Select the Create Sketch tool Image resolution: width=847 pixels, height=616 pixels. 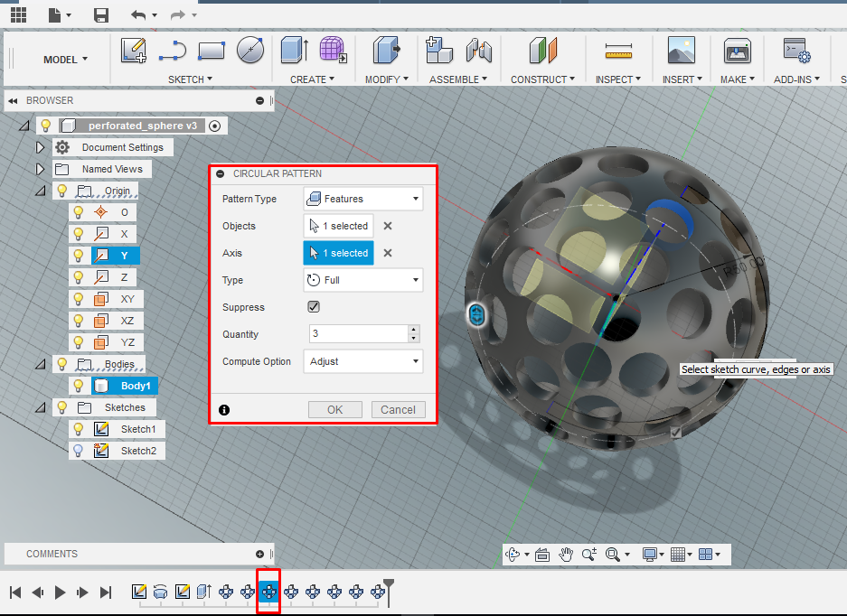134,51
